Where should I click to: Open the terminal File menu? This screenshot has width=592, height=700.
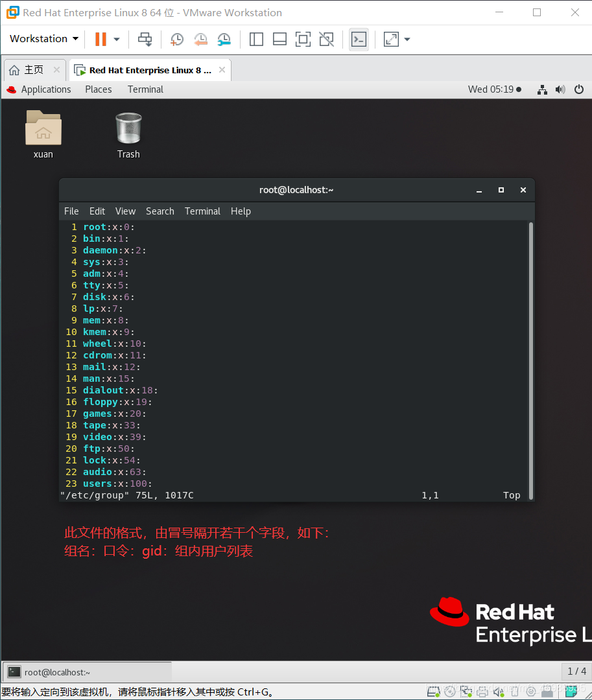pyautogui.click(x=71, y=211)
